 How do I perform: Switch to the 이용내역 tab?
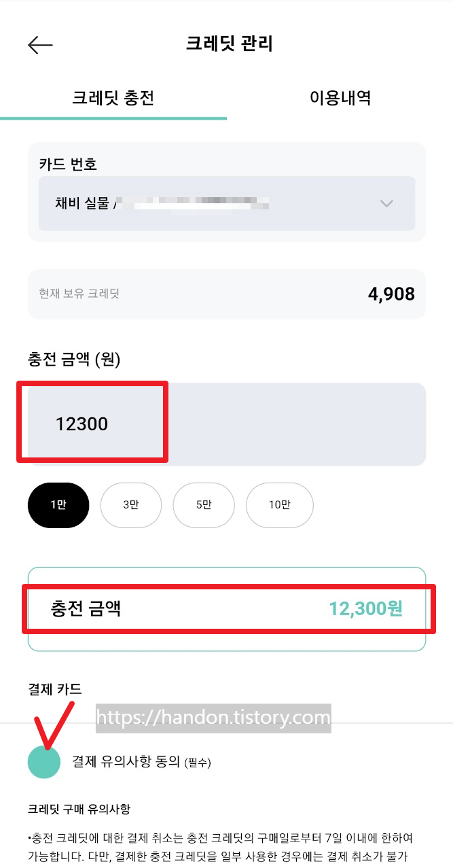[x=340, y=99]
